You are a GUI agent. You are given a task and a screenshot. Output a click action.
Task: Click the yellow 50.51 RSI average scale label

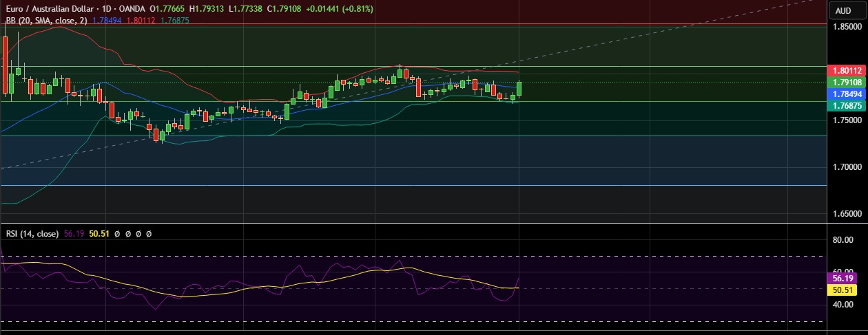click(x=844, y=290)
